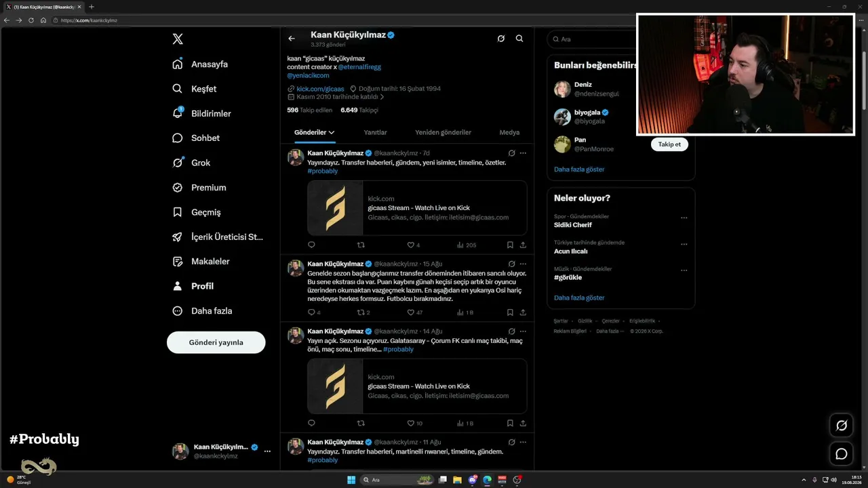Go back using the profile header arrow
The image size is (868, 488).
(292, 39)
